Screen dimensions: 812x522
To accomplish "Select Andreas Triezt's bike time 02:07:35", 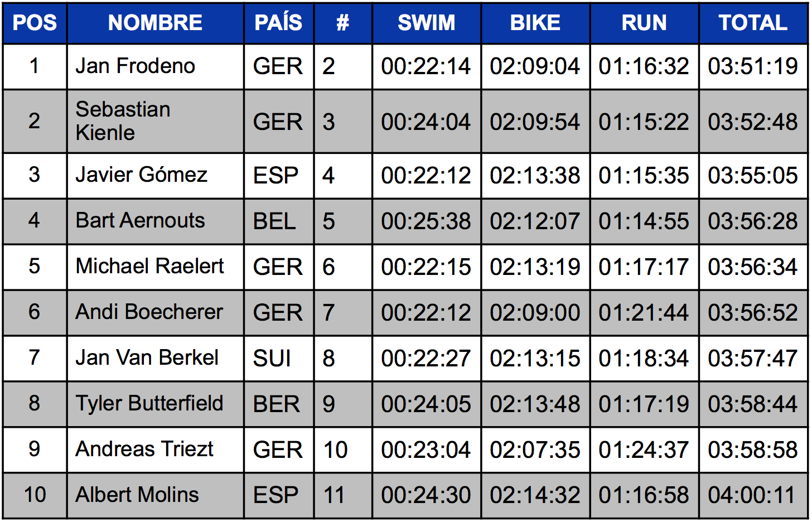I will 535,450.
